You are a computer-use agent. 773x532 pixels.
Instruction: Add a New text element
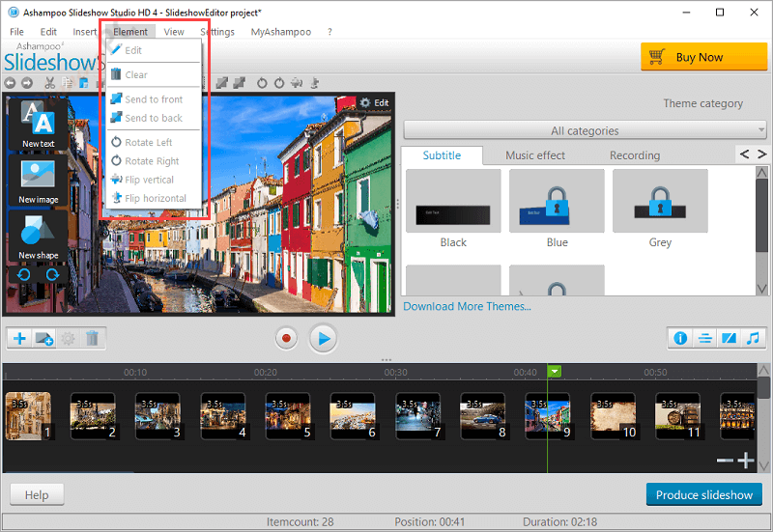(38, 124)
